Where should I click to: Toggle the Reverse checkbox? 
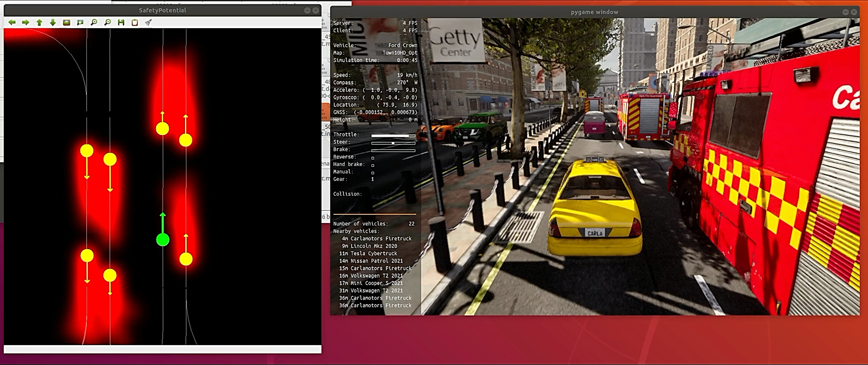(373, 158)
